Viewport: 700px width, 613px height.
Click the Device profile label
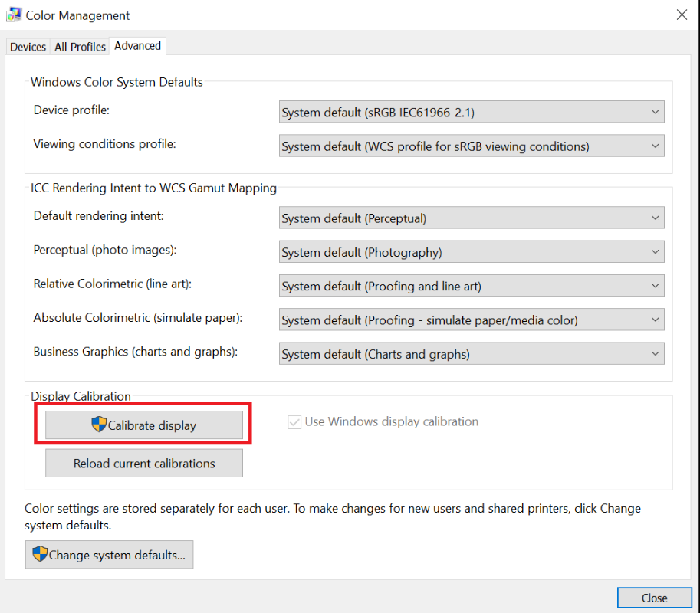[71, 110]
